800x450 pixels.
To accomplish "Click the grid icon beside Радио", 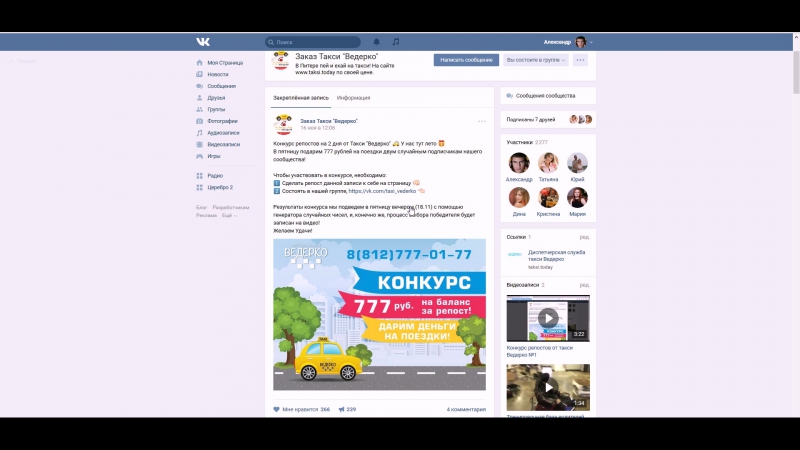I will (199, 176).
